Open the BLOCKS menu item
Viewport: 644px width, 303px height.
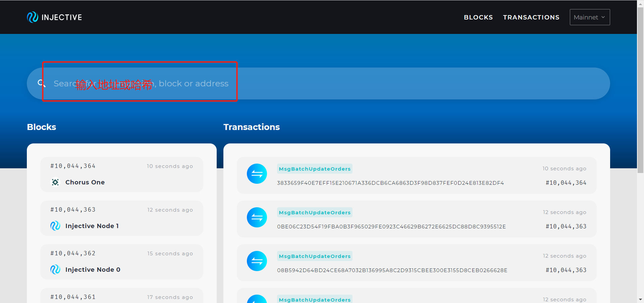[x=478, y=17]
